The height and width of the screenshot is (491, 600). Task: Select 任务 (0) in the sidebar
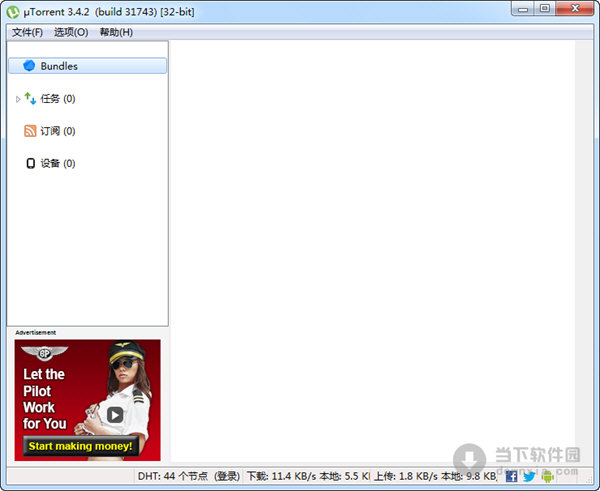tap(58, 99)
